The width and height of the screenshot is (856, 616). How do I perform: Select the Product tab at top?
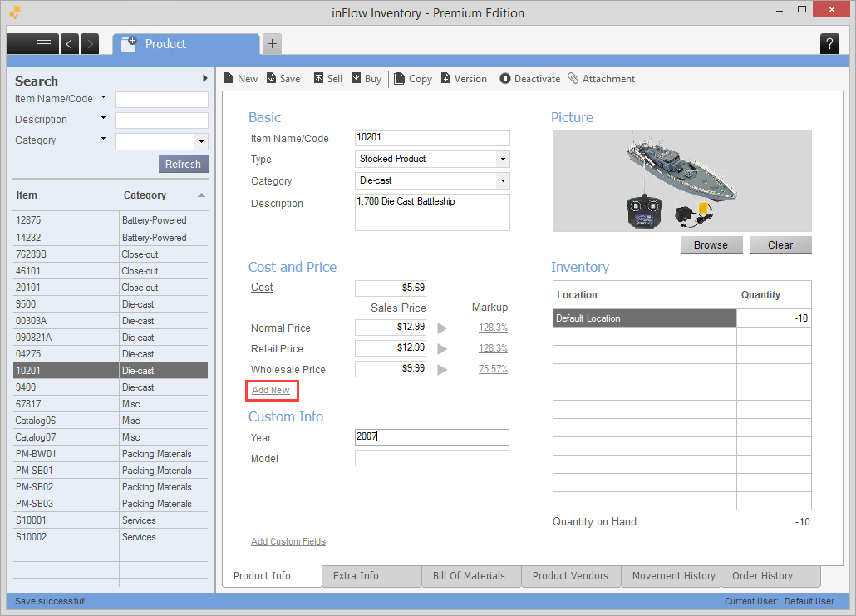185,44
